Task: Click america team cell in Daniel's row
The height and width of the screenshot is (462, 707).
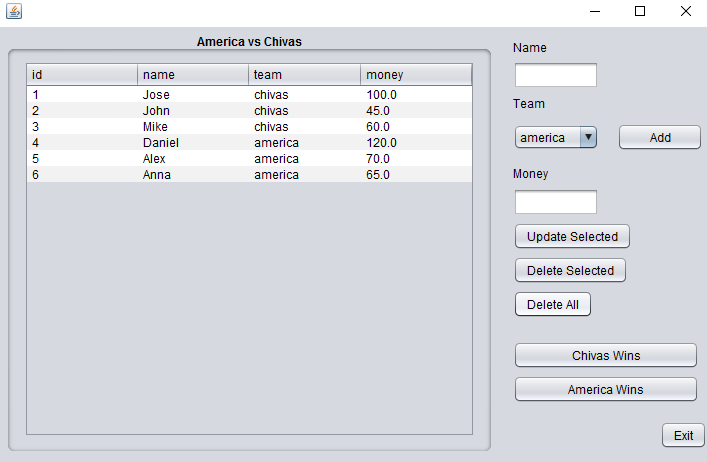Action: point(304,142)
